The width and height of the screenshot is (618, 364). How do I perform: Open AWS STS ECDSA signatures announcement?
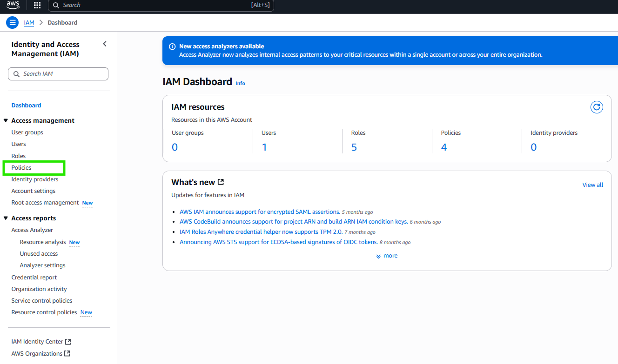click(x=279, y=242)
